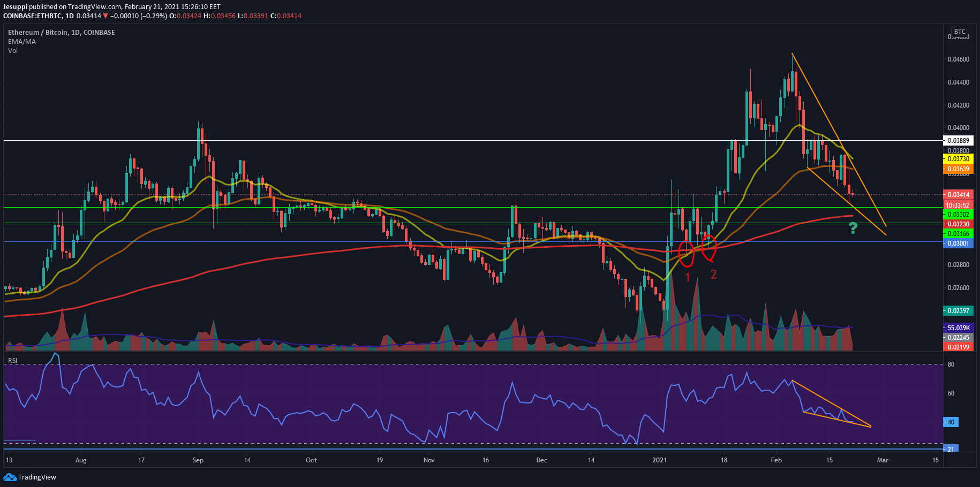Screen dimensions: 980x487
Task: Click the gray 0.02245 price label
Action: pos(958,338)
